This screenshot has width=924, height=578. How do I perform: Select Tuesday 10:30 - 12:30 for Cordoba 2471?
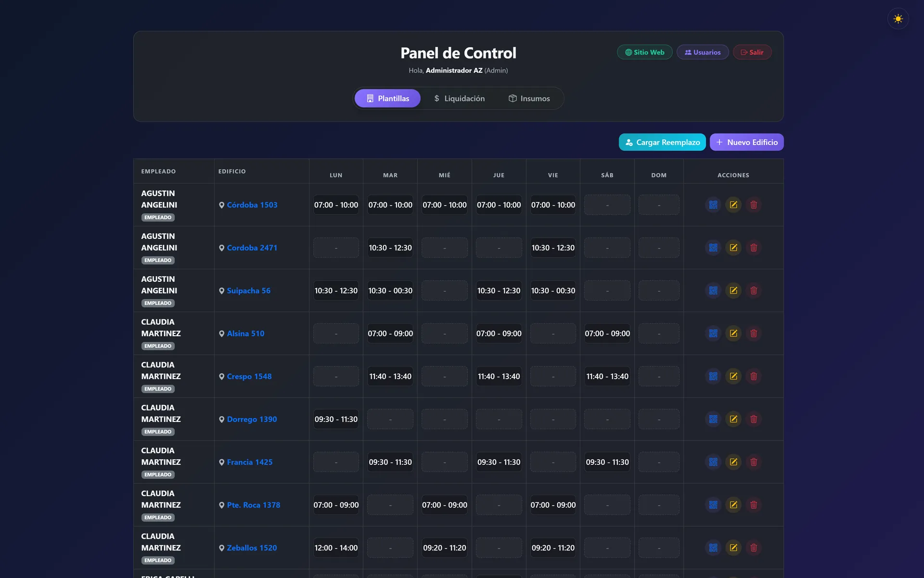pos(390,248)
